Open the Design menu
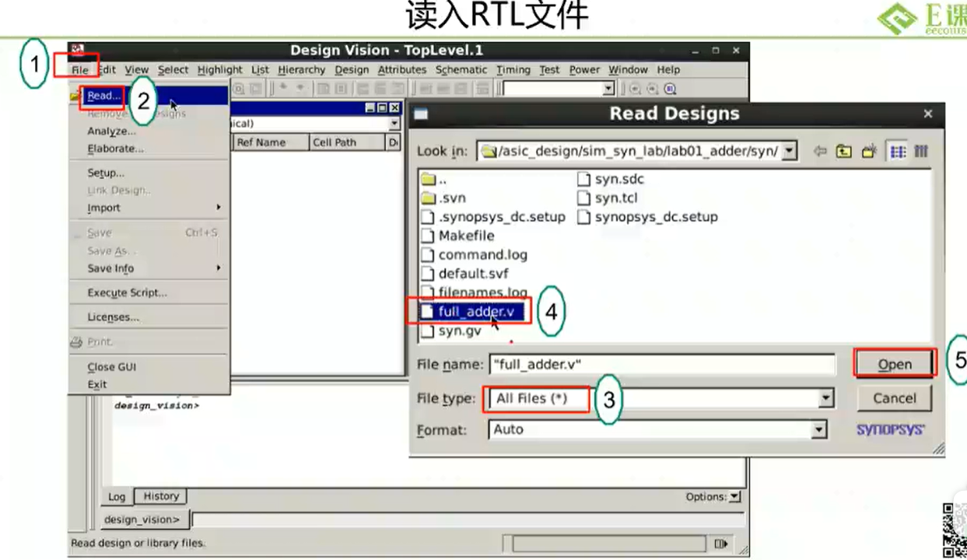Screen dimensions: 967x560 (352, 70)
